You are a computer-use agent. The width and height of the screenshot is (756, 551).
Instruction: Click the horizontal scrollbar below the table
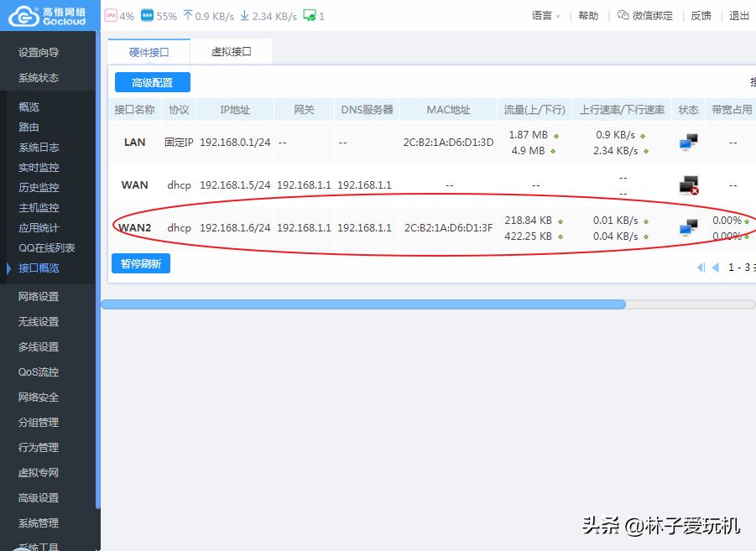362,304
